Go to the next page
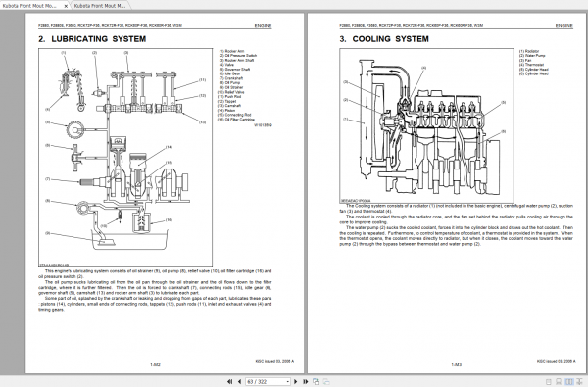Image resolution: width=588 pixels, height=387 pixels. 296,382
